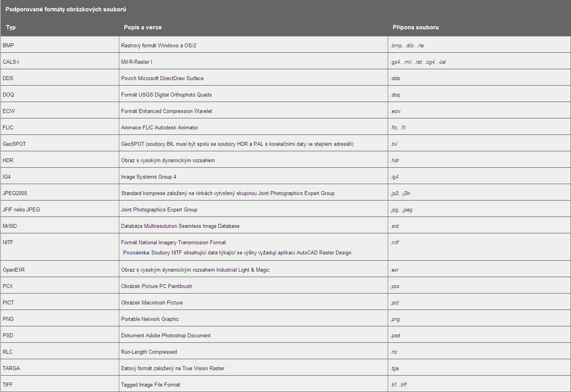Select the table title "Podporované formáty obrázkových souborů"
This screenshot has width=571, height=392.
(66, 9)
